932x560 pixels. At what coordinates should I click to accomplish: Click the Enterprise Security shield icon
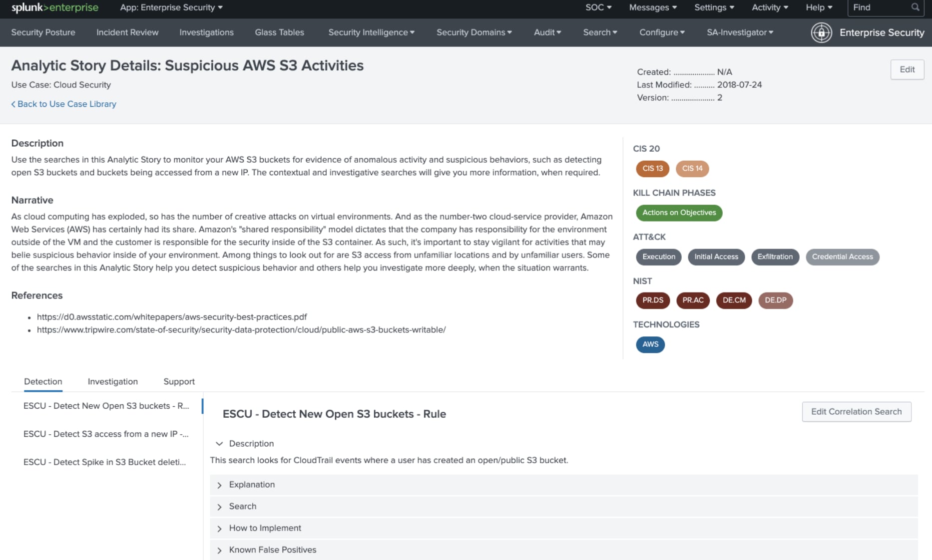[821, 32]
